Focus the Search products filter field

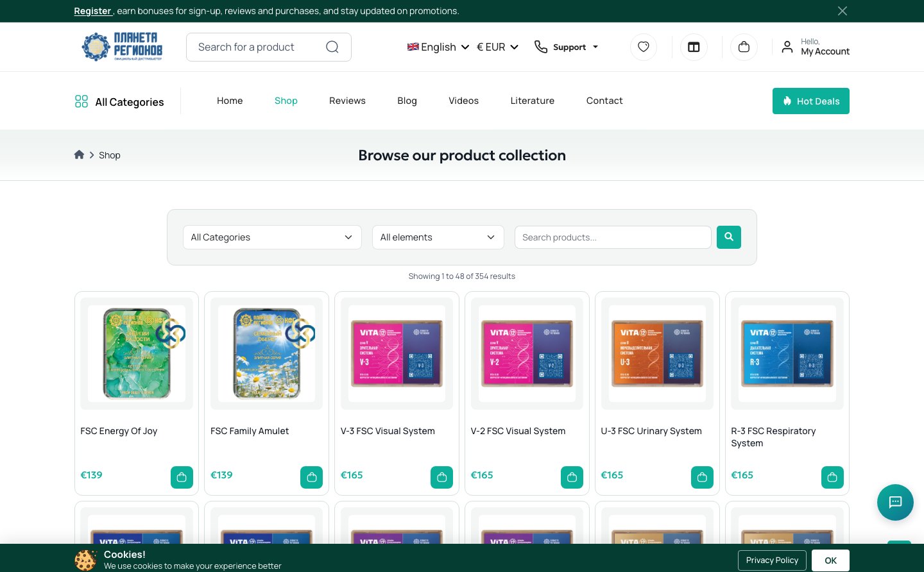tap(613, 237)
